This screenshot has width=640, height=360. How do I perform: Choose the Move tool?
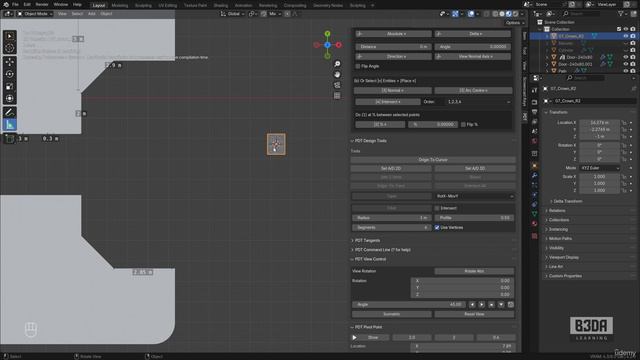(9, 62)
